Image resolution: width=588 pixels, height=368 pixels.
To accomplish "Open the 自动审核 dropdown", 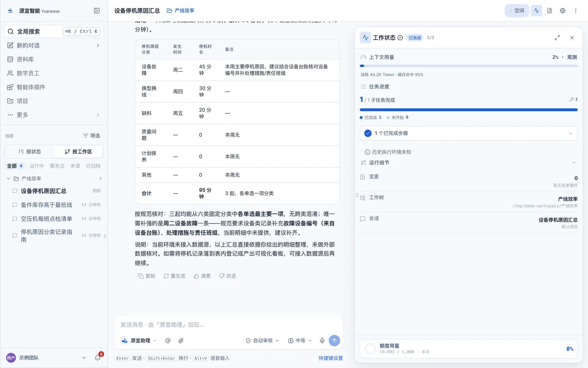I will click(x=262, y=341).
